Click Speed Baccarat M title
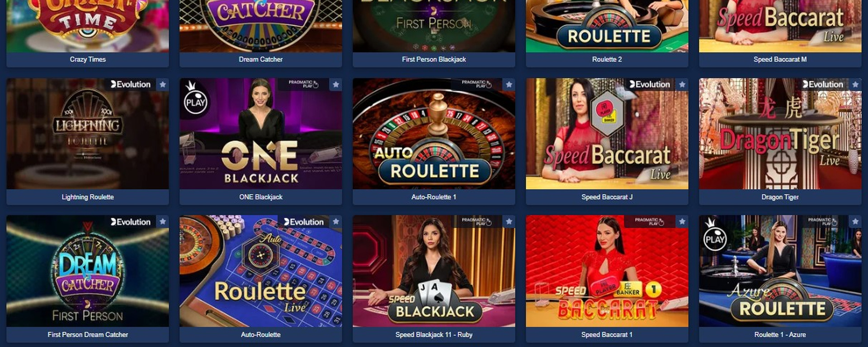868x347 pixels. click(x=780, y=59)
